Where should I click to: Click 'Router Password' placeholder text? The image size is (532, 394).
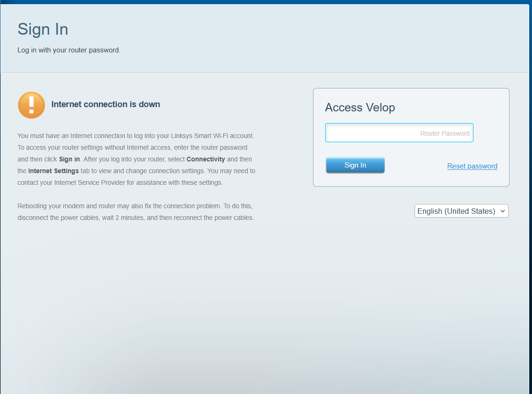coord(445,133)
